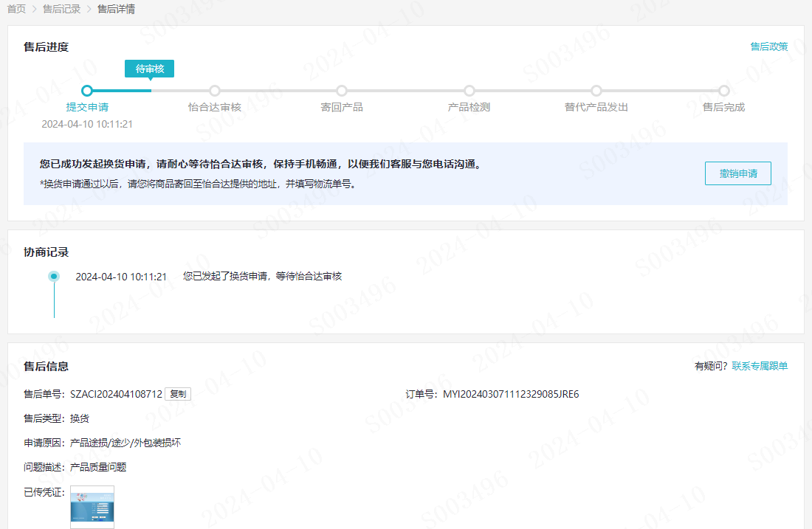Select the 寄回产品 progress step circle
This screenshot has width=812, height=529.
(x=342, y=91)
